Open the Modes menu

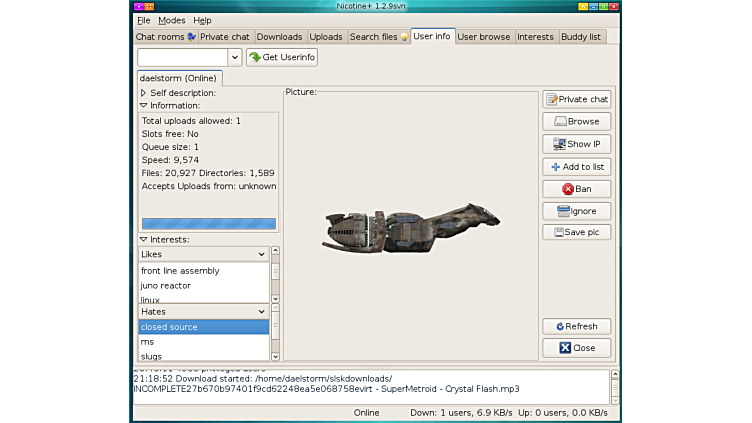pos(171,20)
